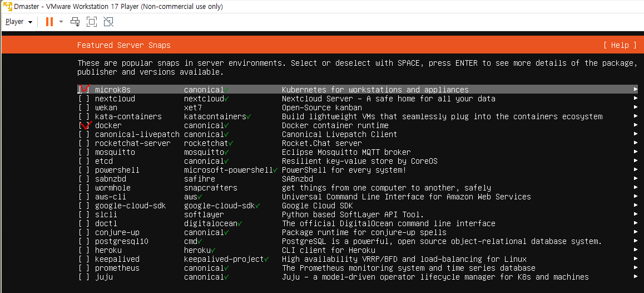Click 'Docker container runtime' description
Screen dimensions: 644x293
335,125
